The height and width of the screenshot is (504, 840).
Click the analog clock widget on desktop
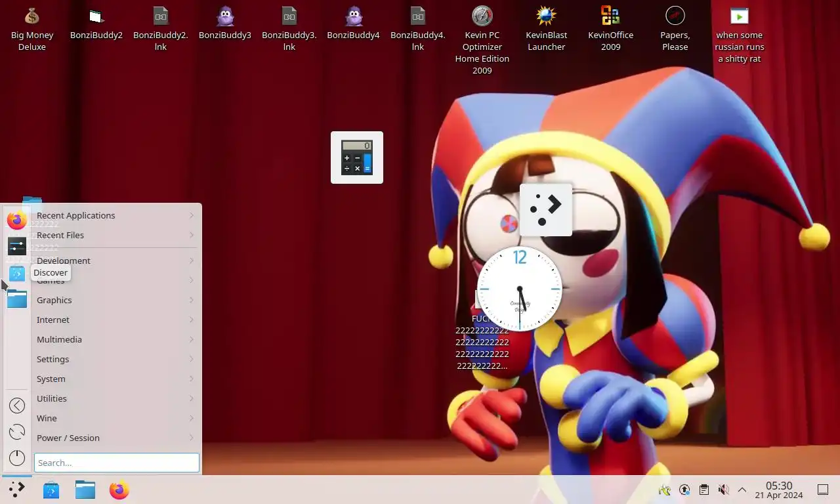[x=520, y=289]
